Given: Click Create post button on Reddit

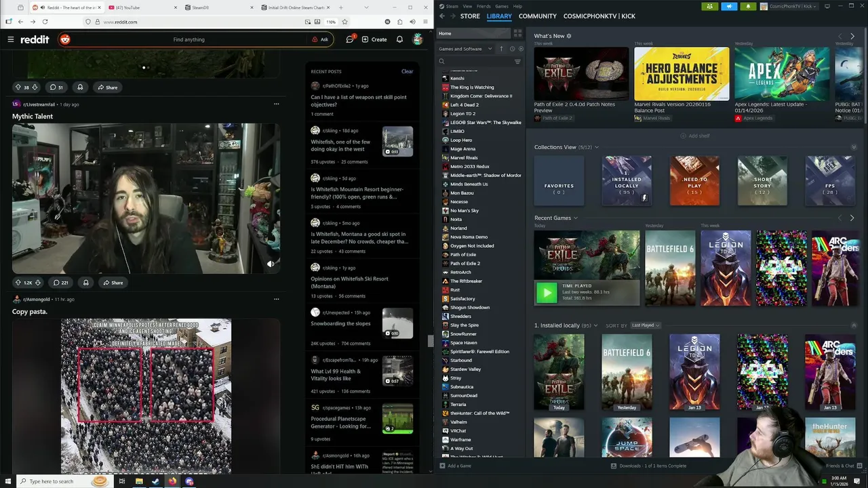Looking at the screenshot, I should click(374, 39).
